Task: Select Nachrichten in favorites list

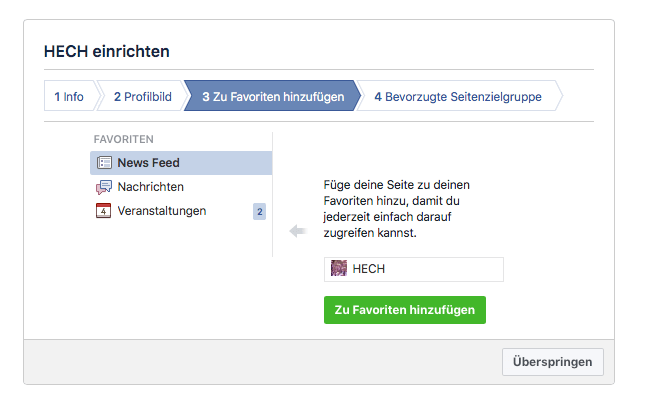Action: 181,187
